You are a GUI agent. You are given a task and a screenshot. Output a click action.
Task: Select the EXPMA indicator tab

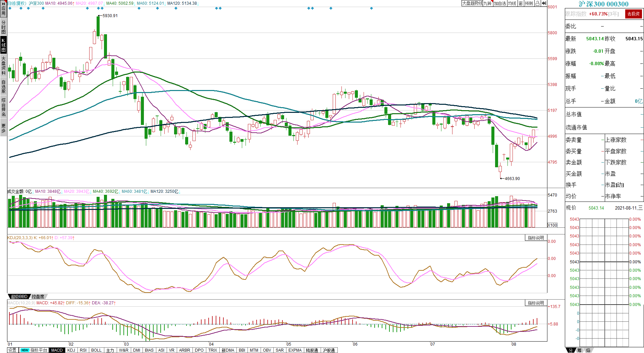pyautogui.click(x=295, y=350)
